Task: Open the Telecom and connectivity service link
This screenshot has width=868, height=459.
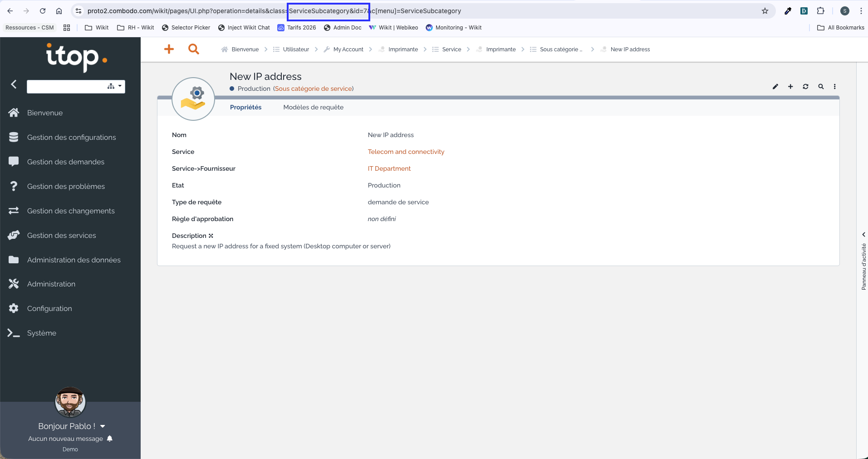Action: 406,152
